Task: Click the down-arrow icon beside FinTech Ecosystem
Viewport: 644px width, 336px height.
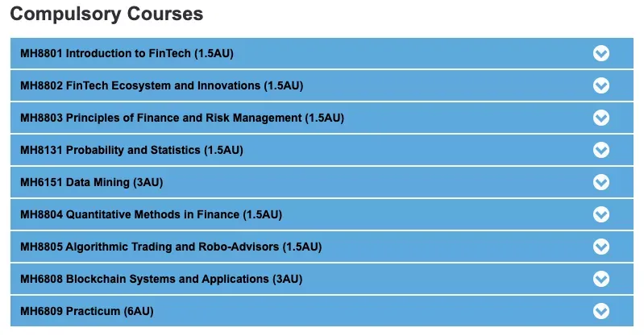Action: 600,85
